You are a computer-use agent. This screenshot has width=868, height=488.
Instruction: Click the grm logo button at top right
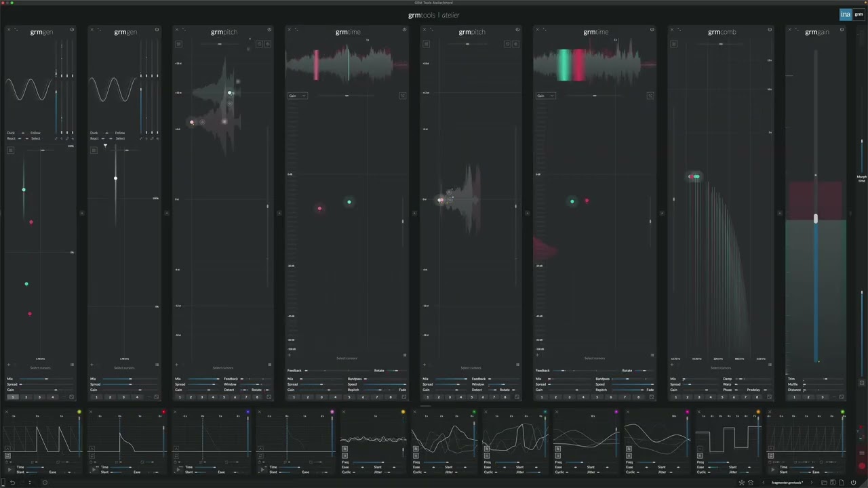(859, 14)
